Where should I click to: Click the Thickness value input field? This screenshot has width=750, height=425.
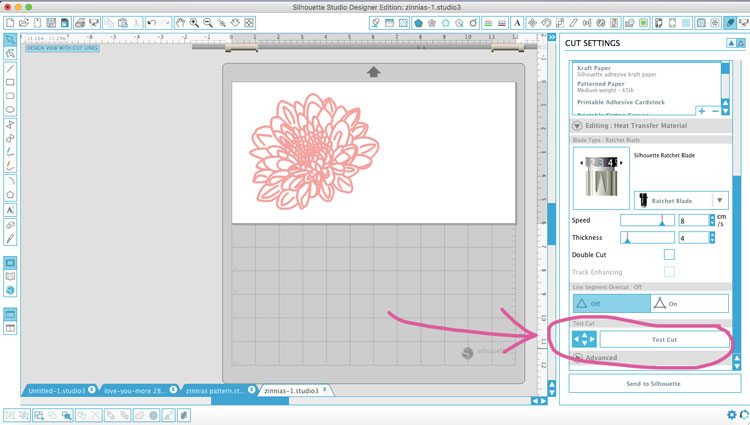pyautogui.click(x=694, y=238)
